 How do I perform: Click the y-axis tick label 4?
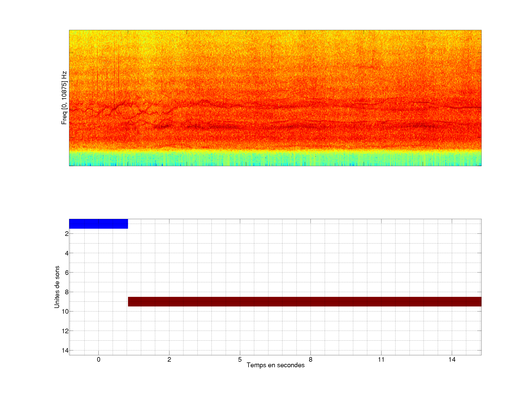67,253
